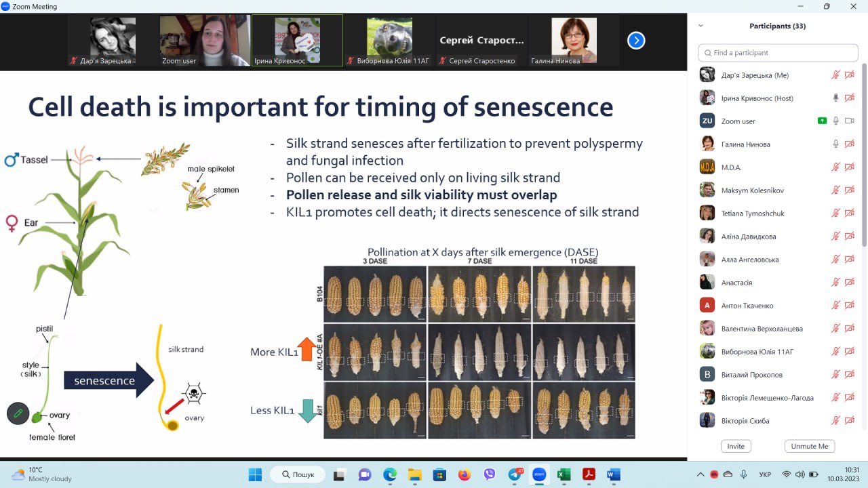Click the camera-off icon for Вікторія Скиба
This screenshot has width=868, height=488.
tap(850, 421)
